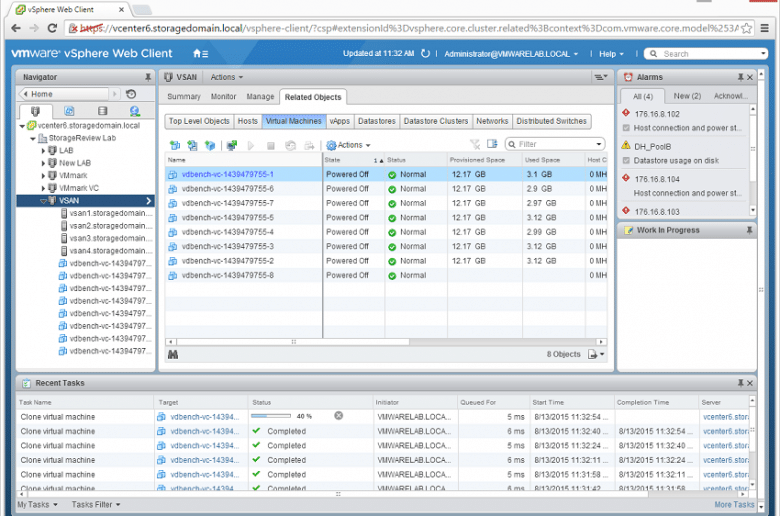This screenshot has height=516, width=780.
Task: Pin the Work In Progress panel
Action: pos(749,230)
